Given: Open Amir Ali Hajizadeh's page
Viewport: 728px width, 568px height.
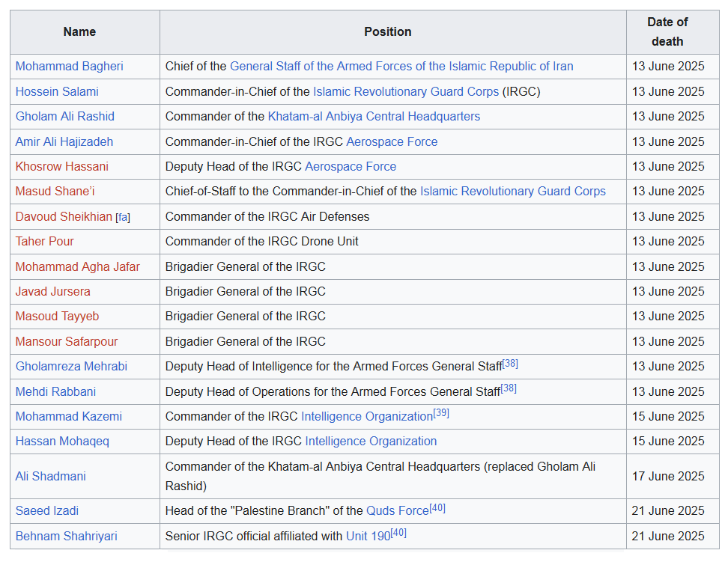Looking at the screenshot, I should tap(64, 141).
